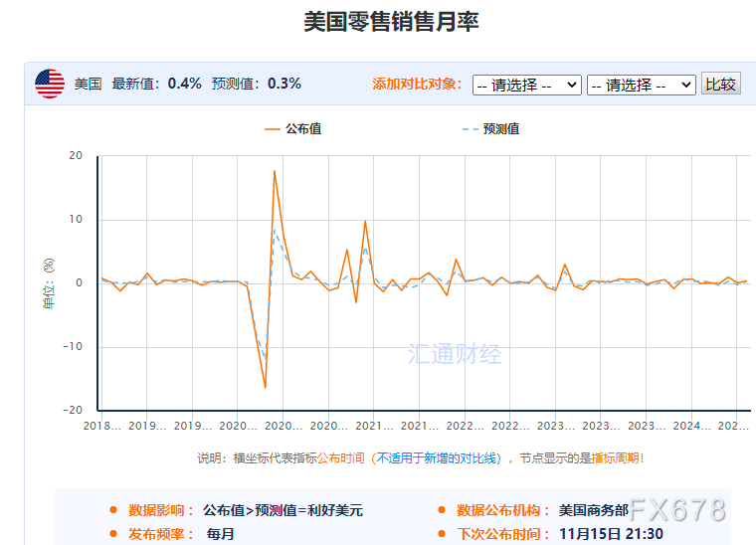The height and width of the screenshot is (545, 756).
Task: Click the orange bullet beside 数据公布机构
Action: coord(442,511)
